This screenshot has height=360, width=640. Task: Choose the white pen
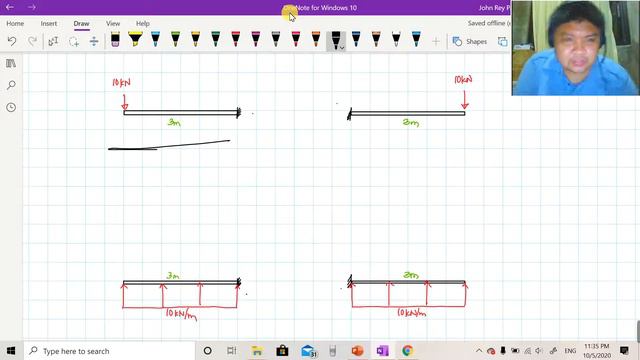click(396, 40)
